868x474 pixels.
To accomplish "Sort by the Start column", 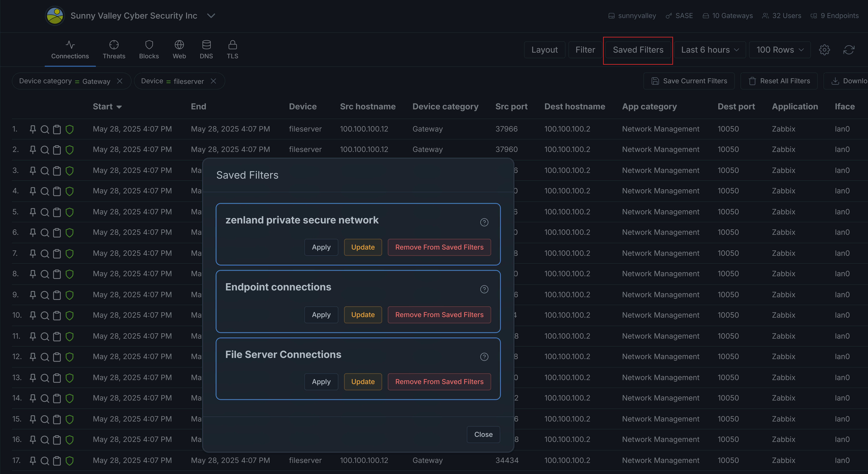I will [x=107, y=107].
